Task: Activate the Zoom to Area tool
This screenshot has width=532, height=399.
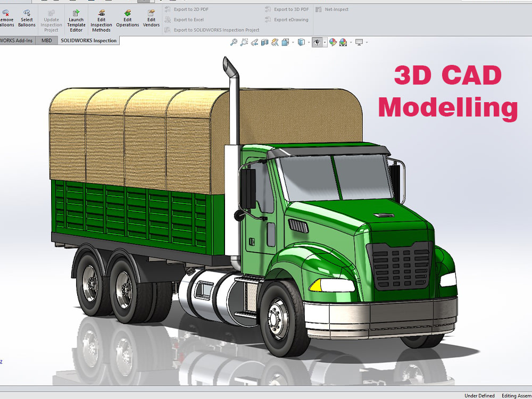Action: tap(244, 41)
